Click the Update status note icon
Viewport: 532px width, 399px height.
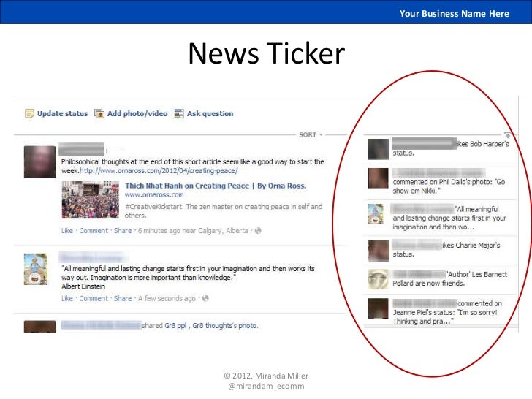pyautogui.click(x=29, y=113)
